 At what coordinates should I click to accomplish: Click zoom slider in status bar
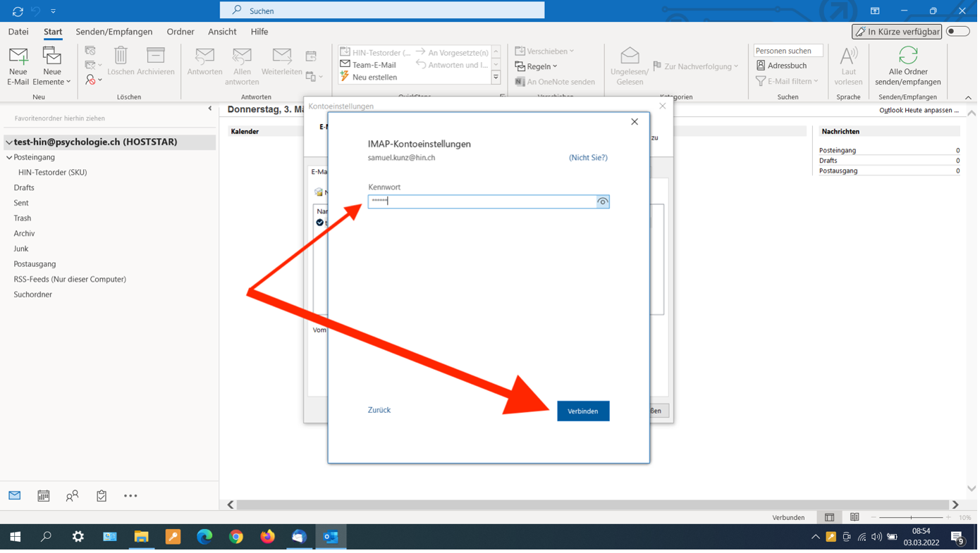point(911,518)
